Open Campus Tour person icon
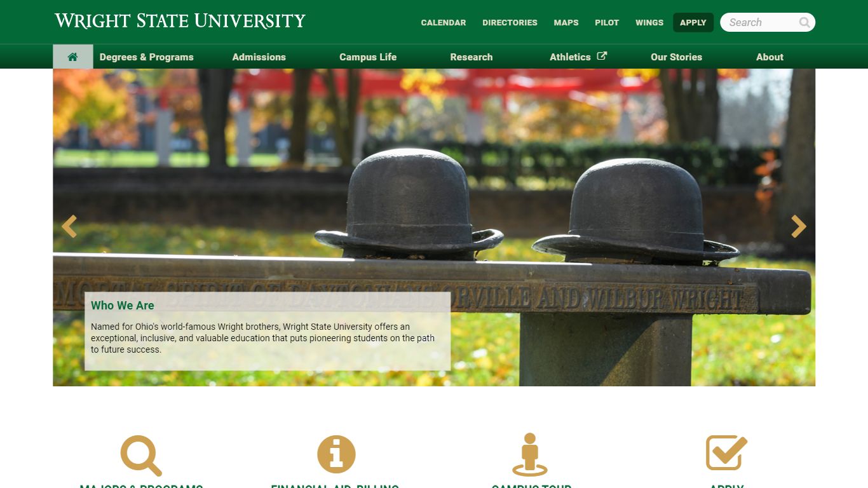 pos(530,454)
